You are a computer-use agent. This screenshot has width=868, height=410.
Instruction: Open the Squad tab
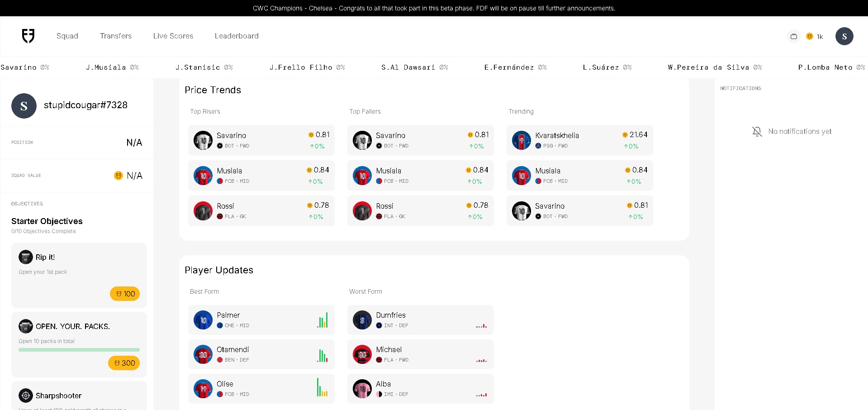pyautogui.click(x=67, y=36)
